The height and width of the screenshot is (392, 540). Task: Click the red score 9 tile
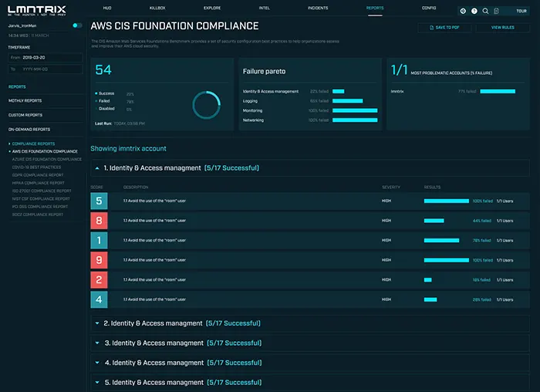pos(99,260)
